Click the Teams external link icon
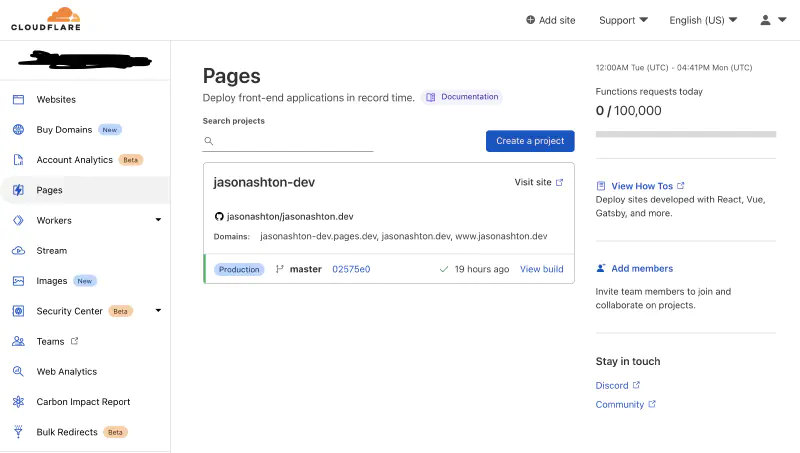This screenshot has height=453, width=800. (x=74, y=341)
